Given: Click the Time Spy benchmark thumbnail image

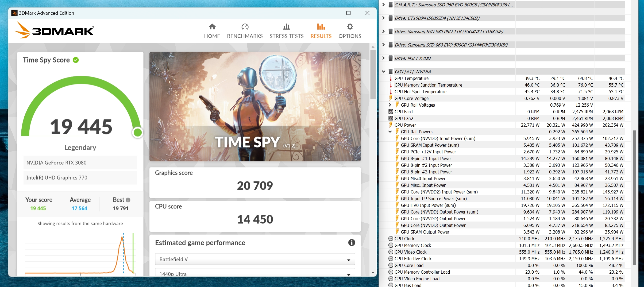Looking at the screenshot, I should pos(255,106).
